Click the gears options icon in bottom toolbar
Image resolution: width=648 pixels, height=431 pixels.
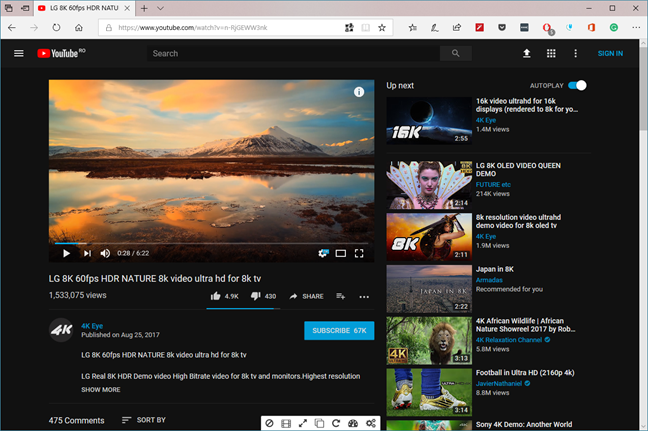pyautogui.click(x=371, y=423)
